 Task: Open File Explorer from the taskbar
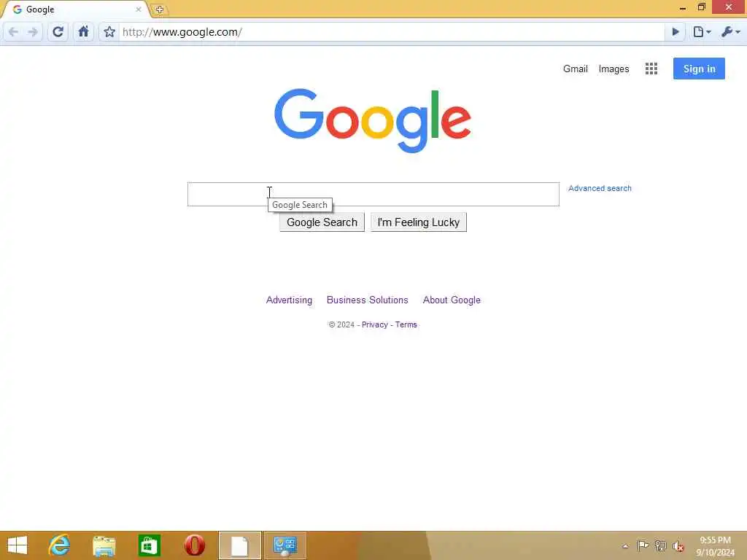pyautogui.click(x=104, y=545)
